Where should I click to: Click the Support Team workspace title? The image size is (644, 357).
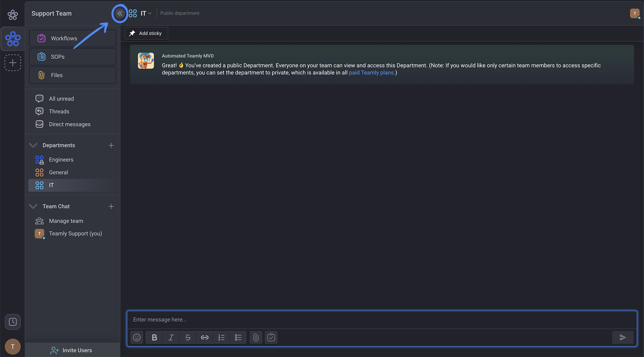click(51, 14)
